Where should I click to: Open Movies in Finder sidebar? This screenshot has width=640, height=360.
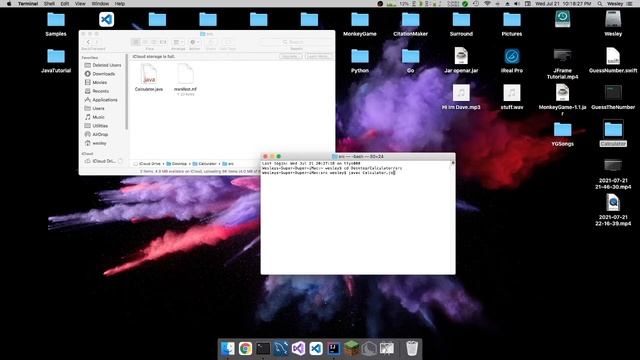coord(96,82)
